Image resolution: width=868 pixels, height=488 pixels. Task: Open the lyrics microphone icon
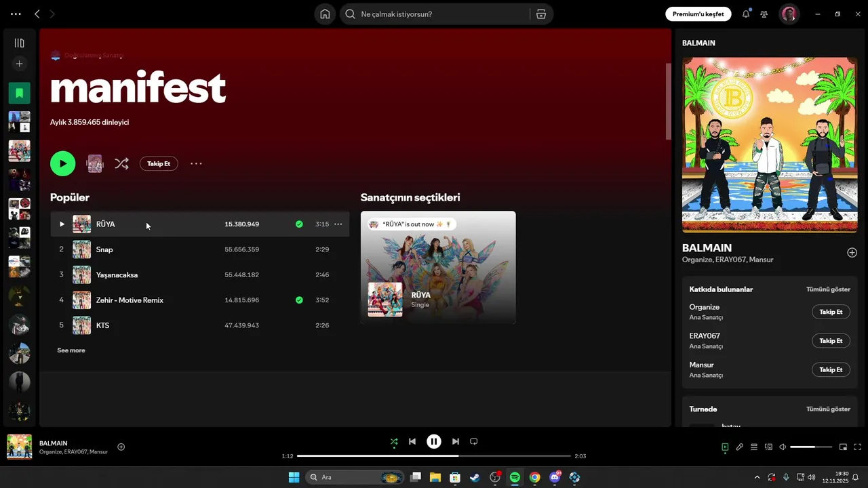[739, 447]
